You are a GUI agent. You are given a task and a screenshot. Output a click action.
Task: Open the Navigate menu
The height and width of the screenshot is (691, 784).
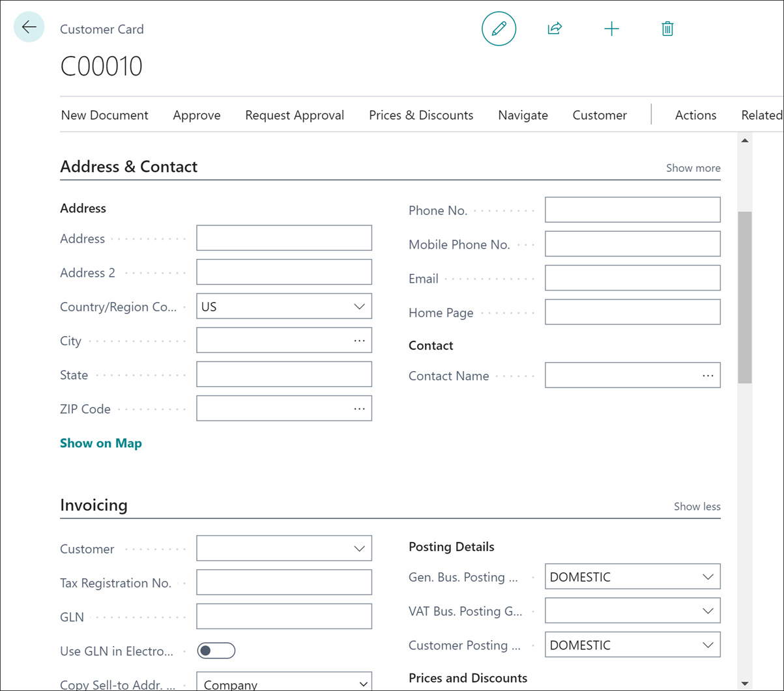(x=523, y=115)
